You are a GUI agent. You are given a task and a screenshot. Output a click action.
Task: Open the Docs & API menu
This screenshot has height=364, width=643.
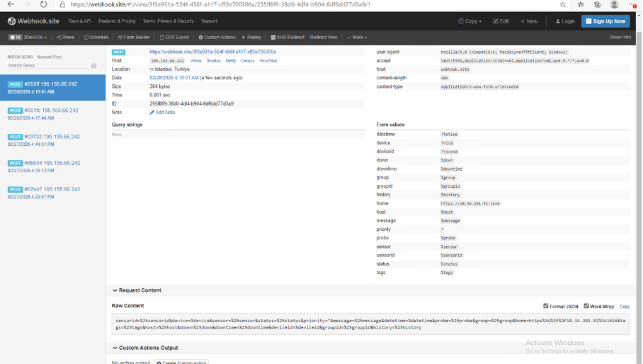point(79,21)
